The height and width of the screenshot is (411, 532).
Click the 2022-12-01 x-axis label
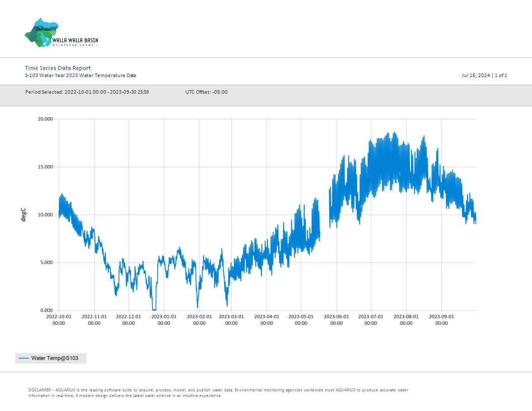point(128,320)
